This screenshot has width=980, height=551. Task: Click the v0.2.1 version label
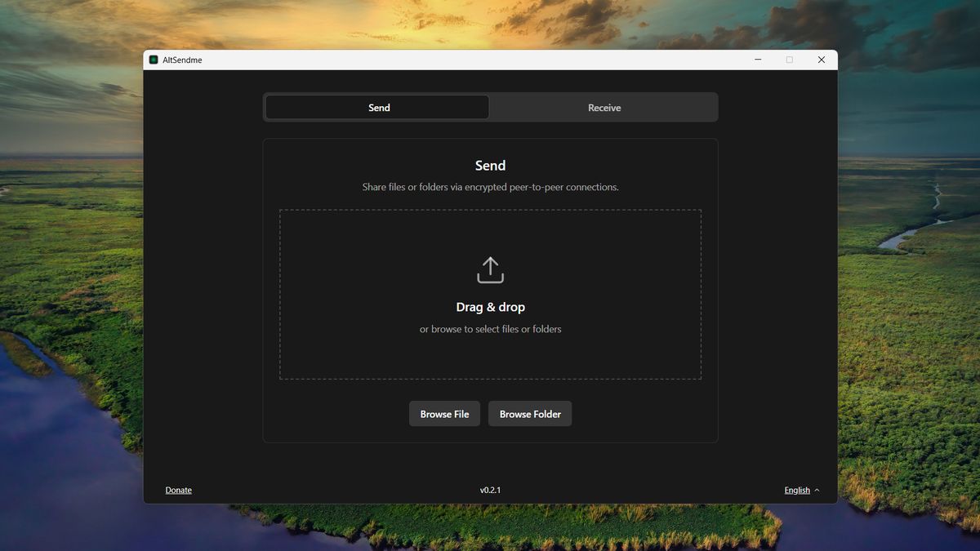(490, 490)
